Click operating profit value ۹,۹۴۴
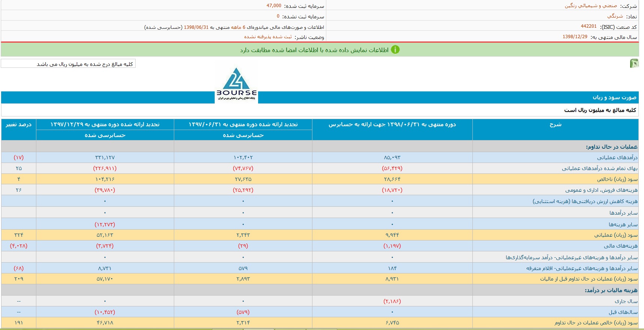This screenshot has width=644, height=330. (392, 235)
